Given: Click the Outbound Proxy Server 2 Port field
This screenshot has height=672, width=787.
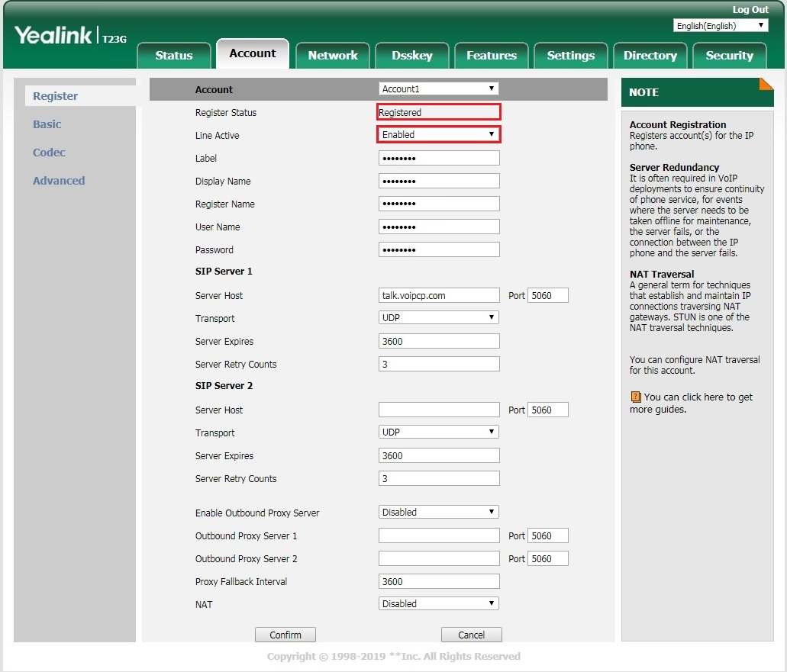Looking at the screenshot, I should 547,558.
